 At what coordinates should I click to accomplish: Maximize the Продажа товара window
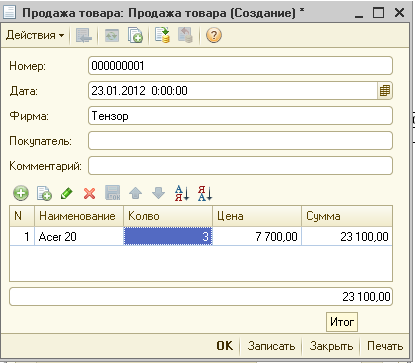[x=378, y=13]
